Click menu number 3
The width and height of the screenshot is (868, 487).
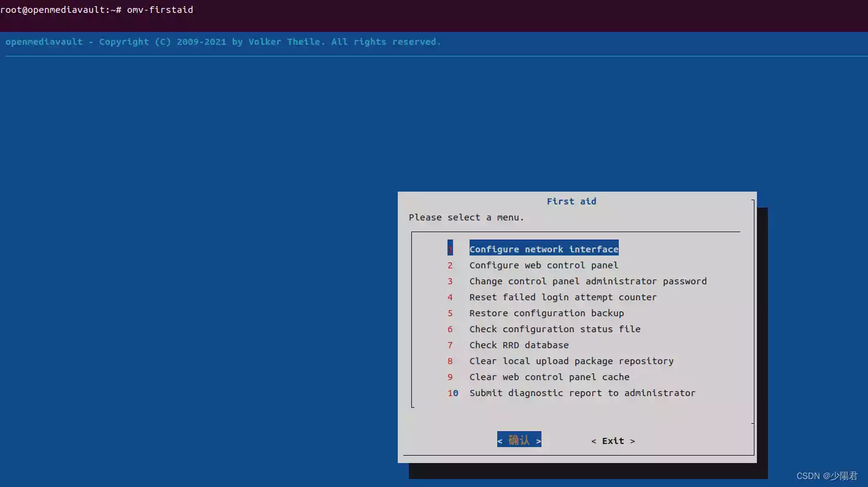pos(450,281)
